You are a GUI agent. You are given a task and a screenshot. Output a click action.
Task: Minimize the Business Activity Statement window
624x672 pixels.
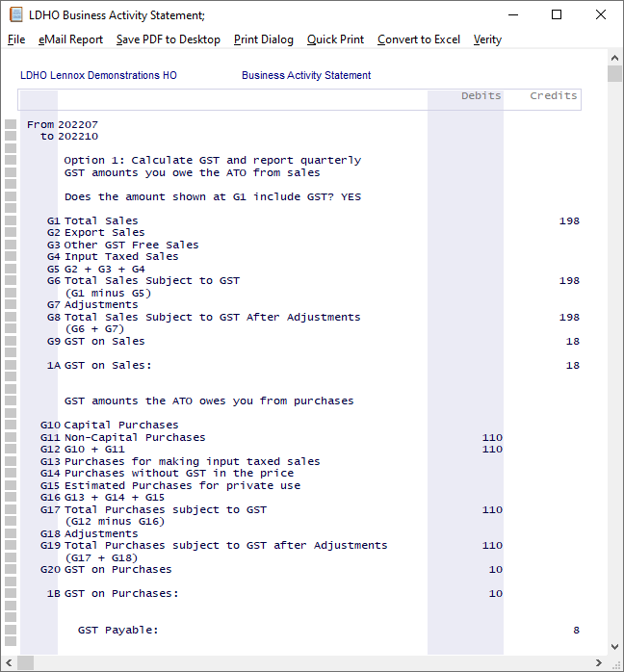coord(513,14)
